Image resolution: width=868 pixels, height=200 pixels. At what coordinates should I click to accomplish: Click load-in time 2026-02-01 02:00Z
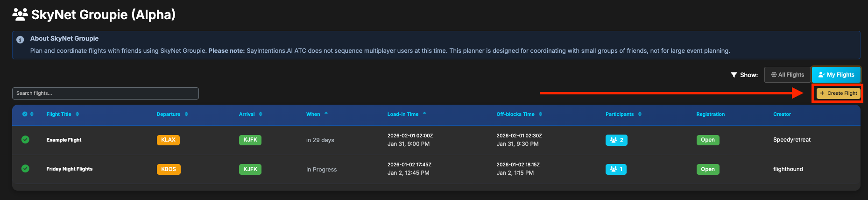point(410,136)
